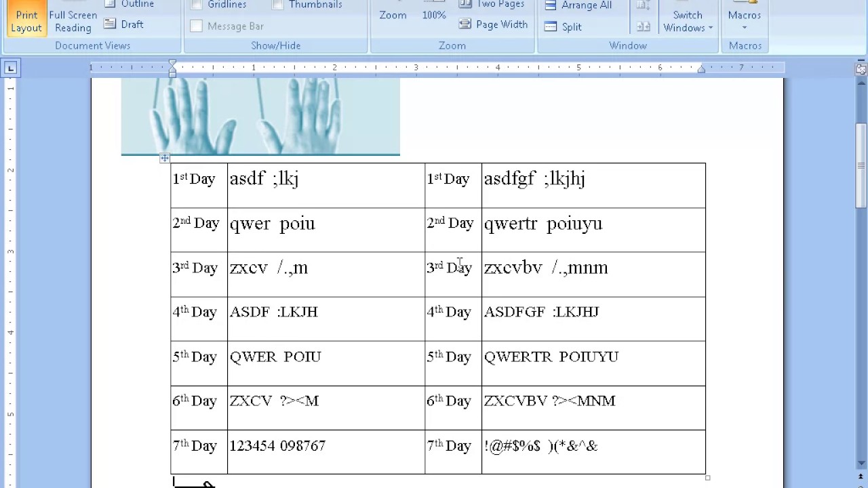Open the Switch Windows dropdown

point(688,18)
